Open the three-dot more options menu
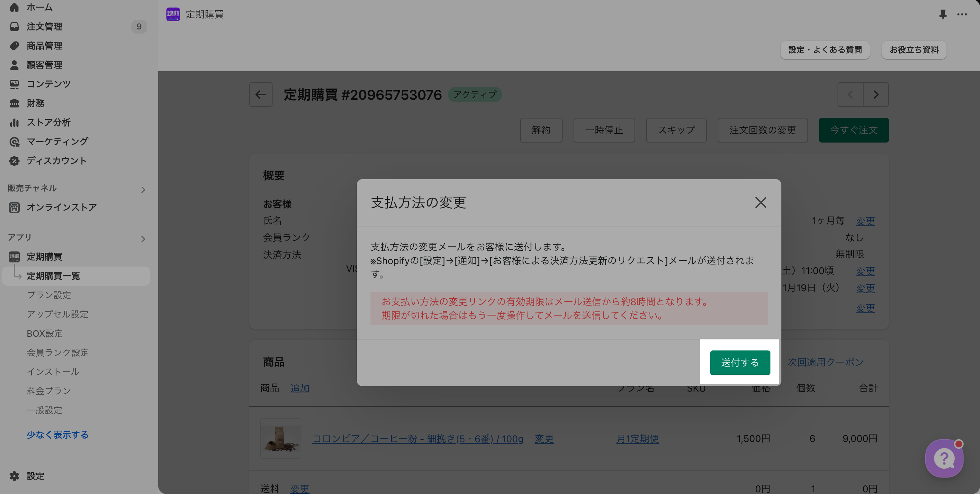 tap(962, 14)
